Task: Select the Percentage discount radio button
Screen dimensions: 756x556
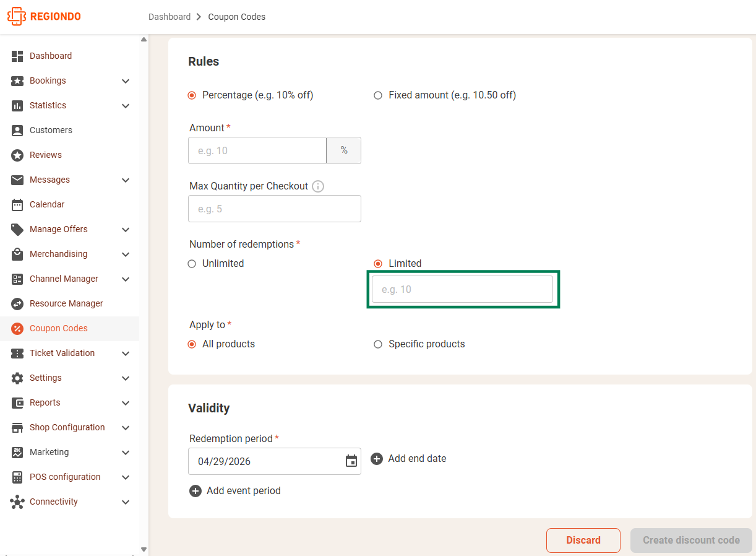Action: (192, 95)
